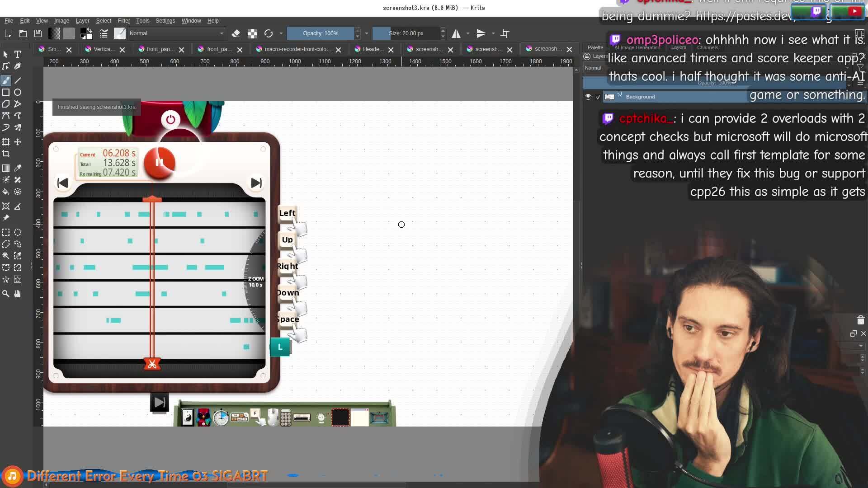The height and width of the screenshot is (488, 868).
Task: Expand the arrow beside Reload Preset
Action: click(x=281, y=33)
